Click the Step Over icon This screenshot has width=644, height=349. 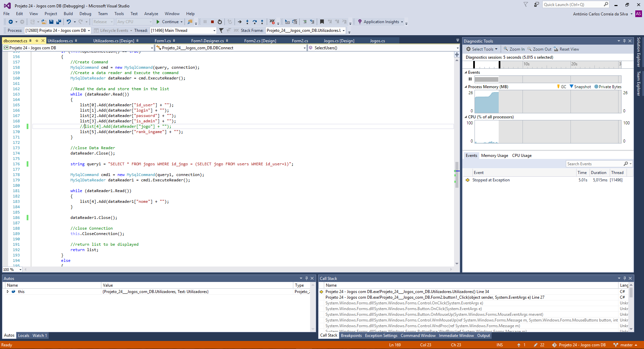tap(255, 22)
